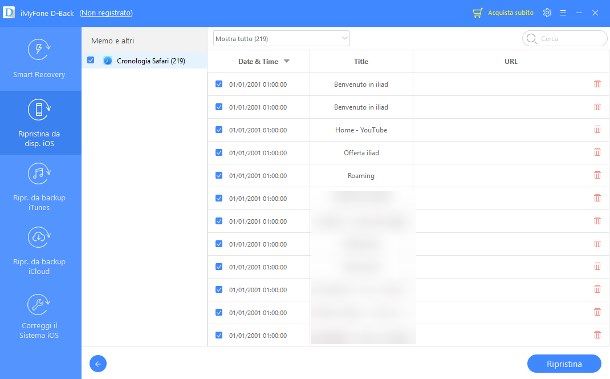Sort by Date & Time arrow
The image size is (610, 379).
287,61
